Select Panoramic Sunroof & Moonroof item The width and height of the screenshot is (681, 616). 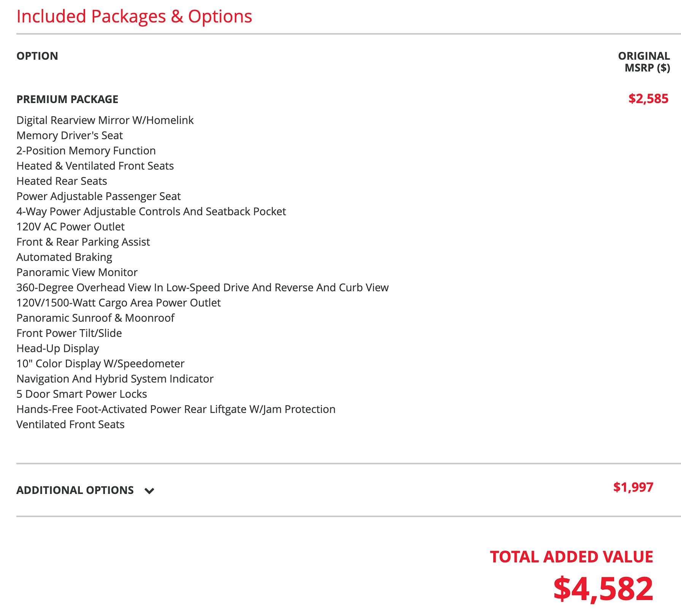point(95,318)
